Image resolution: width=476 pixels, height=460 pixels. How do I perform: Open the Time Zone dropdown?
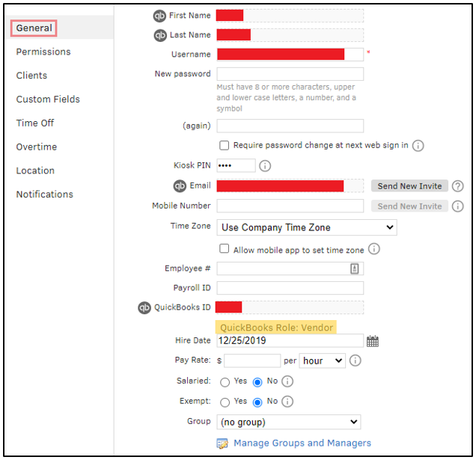click(307, 227)
